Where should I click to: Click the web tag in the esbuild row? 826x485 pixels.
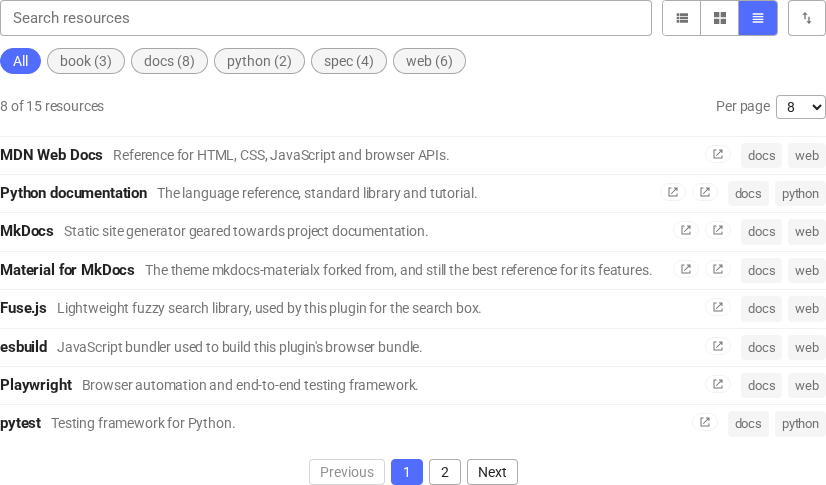pos(807,347)
